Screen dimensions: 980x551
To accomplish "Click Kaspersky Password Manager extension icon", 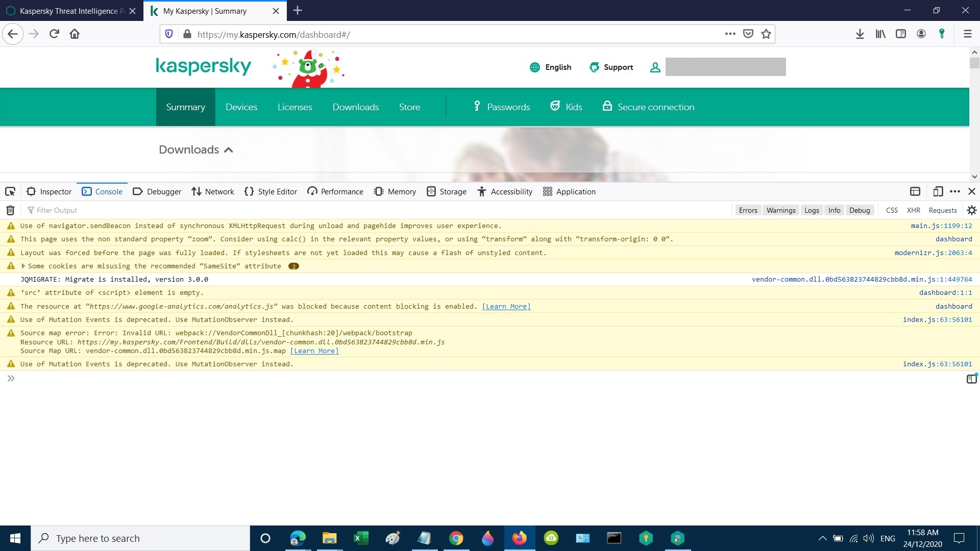I will tap(942, 34).
